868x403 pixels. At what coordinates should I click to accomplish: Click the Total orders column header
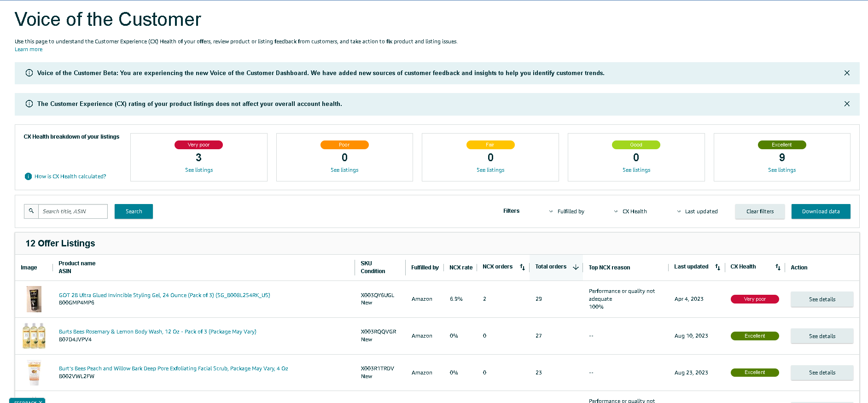tap(551, 267)
